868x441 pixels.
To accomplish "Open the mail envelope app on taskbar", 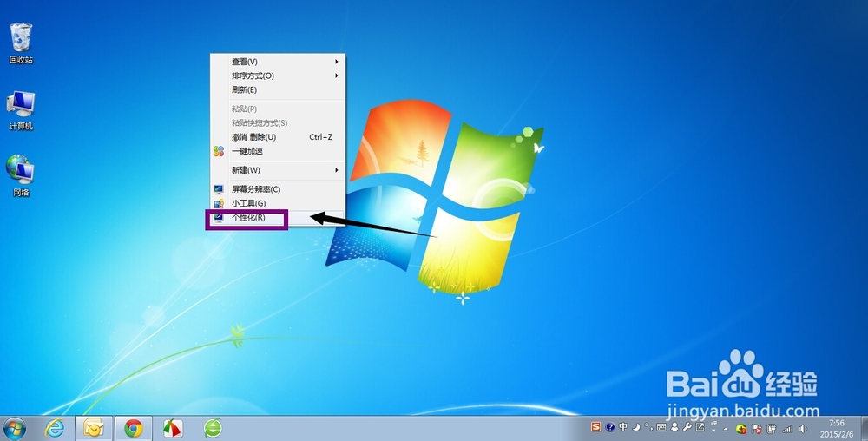I will tap(94, 428).
